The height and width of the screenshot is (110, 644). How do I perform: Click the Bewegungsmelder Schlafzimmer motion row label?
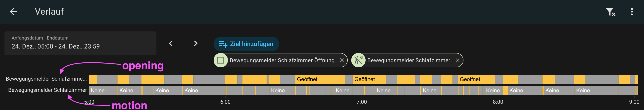coord(48,90)
